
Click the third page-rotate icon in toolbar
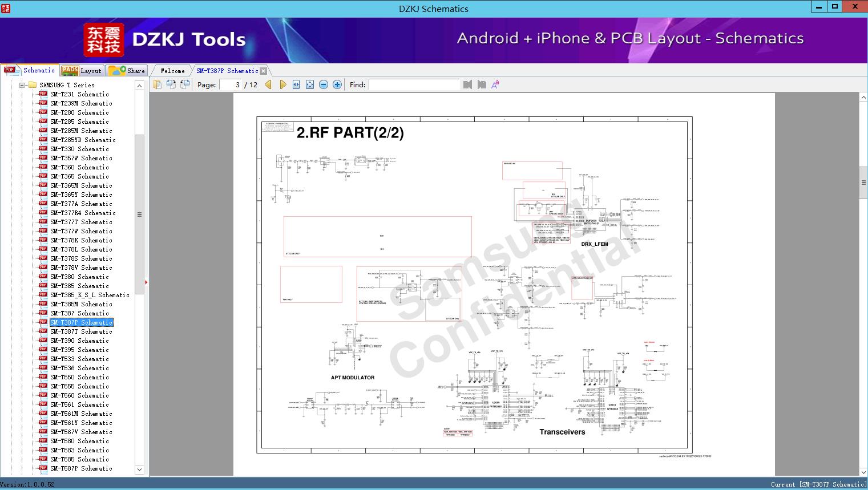click(x=185, y=84)
